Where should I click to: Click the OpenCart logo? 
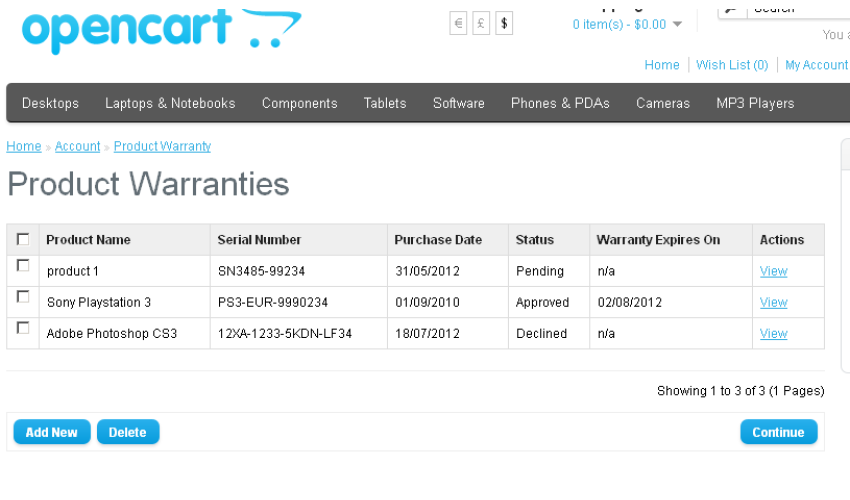click(162, 29)
